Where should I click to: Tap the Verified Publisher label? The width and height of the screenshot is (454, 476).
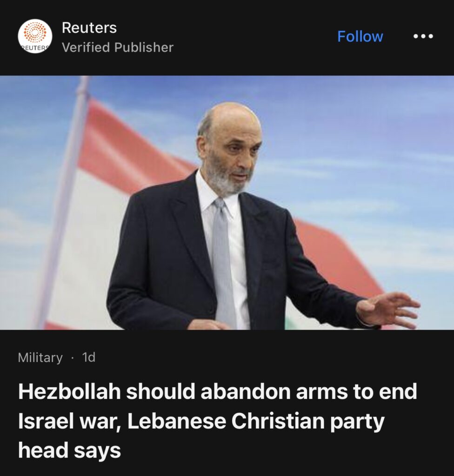(x=118, y=47)
